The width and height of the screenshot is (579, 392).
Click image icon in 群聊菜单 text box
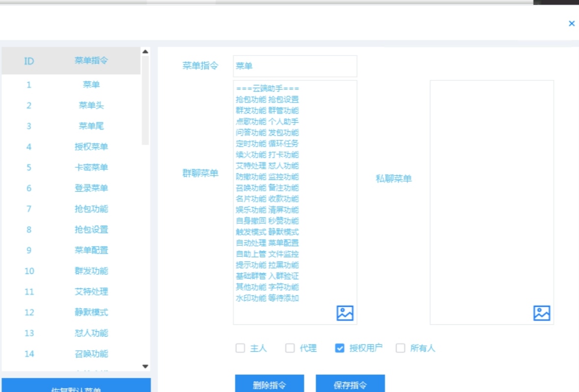(345, 313)
